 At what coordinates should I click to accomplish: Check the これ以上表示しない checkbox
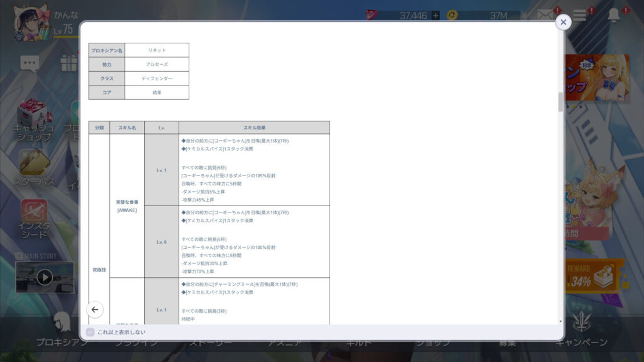(x=90, y=332)
